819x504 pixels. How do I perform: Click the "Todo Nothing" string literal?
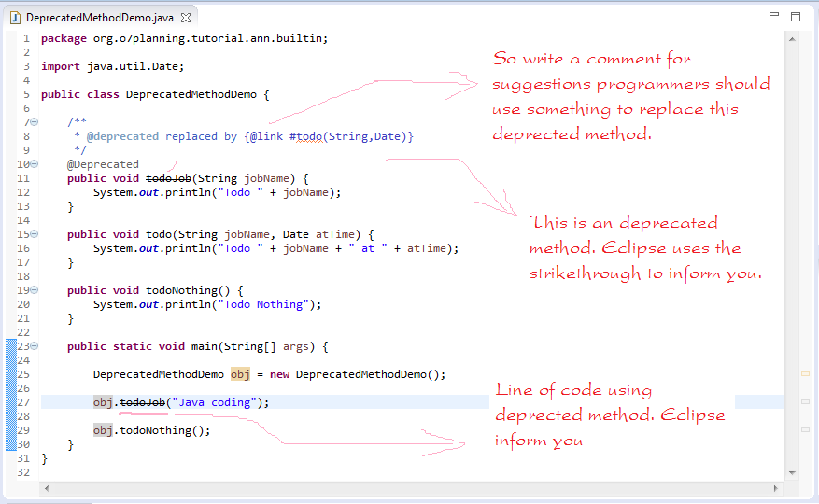click(x=263, y=304)
